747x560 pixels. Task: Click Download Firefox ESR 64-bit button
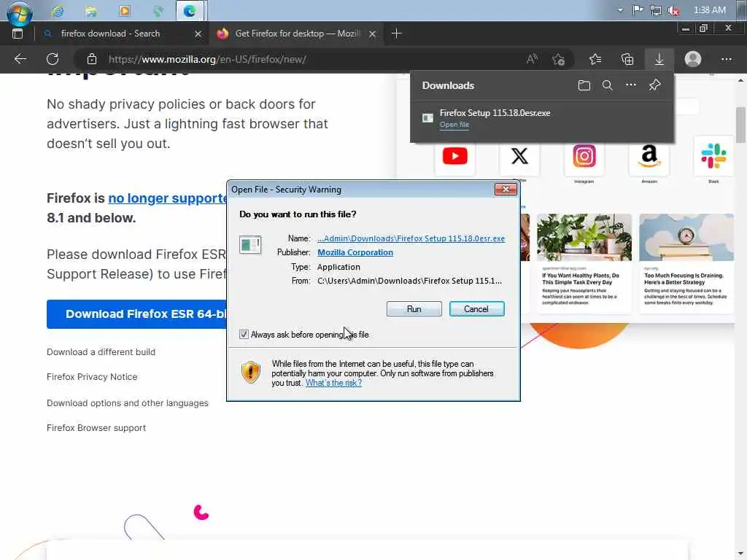click(x=136, y=314)
